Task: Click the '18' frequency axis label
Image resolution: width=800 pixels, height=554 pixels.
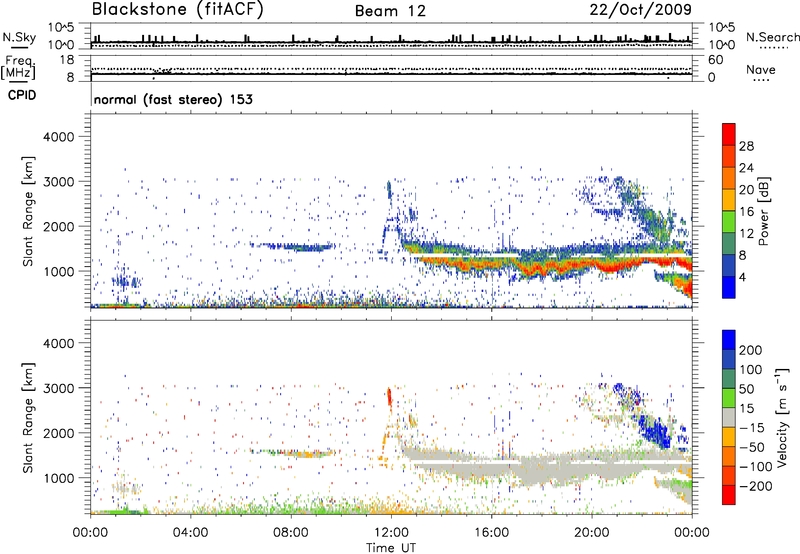Action: point(67,60)
